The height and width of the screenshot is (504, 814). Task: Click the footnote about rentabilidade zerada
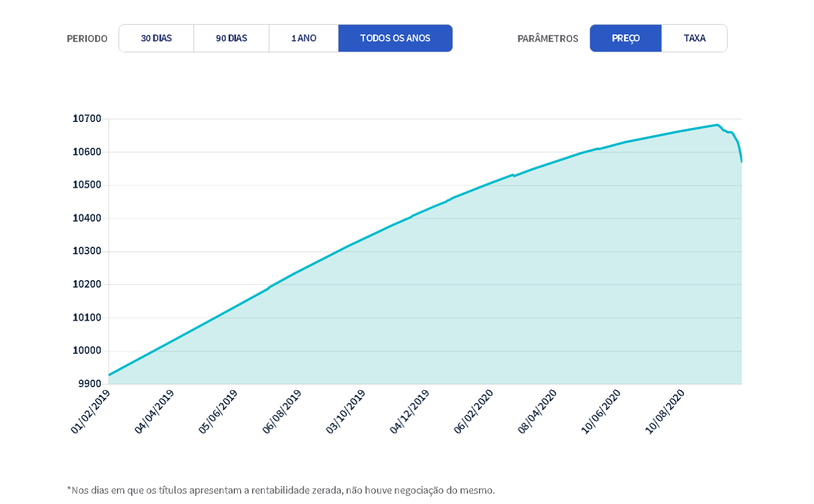tap(281, 490)
